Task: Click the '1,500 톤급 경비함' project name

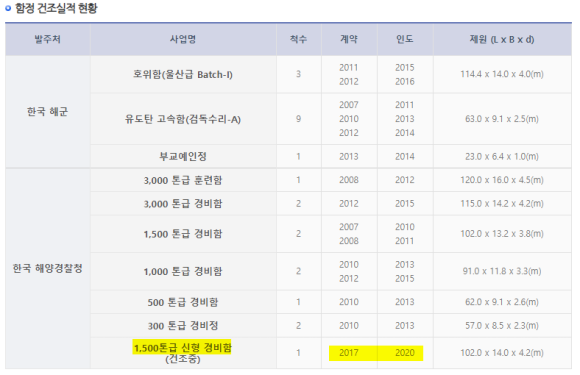Action: [x=183, y=234]
